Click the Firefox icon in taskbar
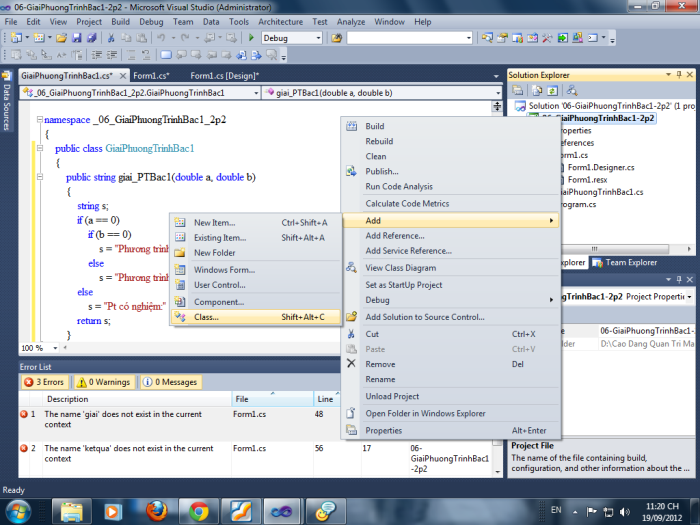 tap(157, 511)
